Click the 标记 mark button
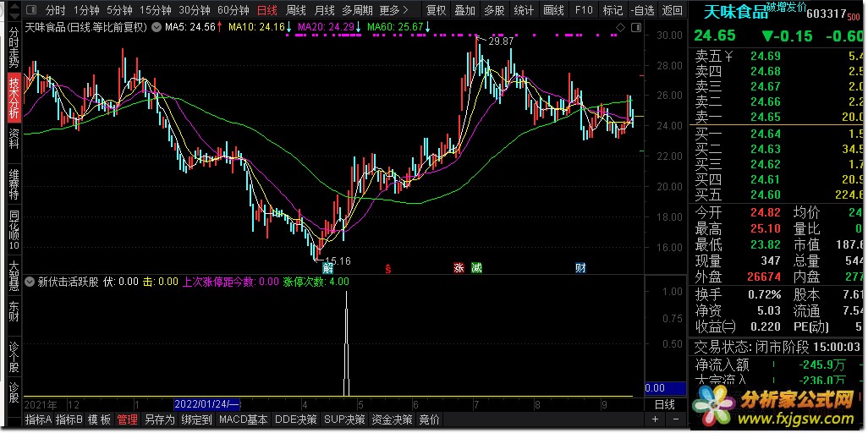This screenshot has width=868, height=433. [613, 10]
